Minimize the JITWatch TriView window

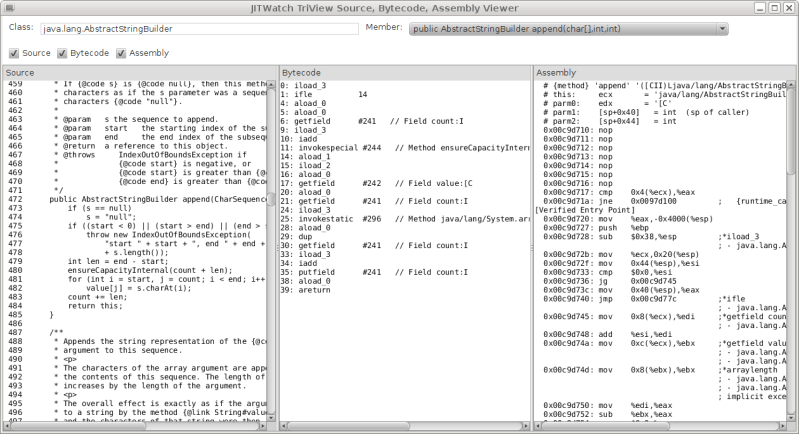760,8
